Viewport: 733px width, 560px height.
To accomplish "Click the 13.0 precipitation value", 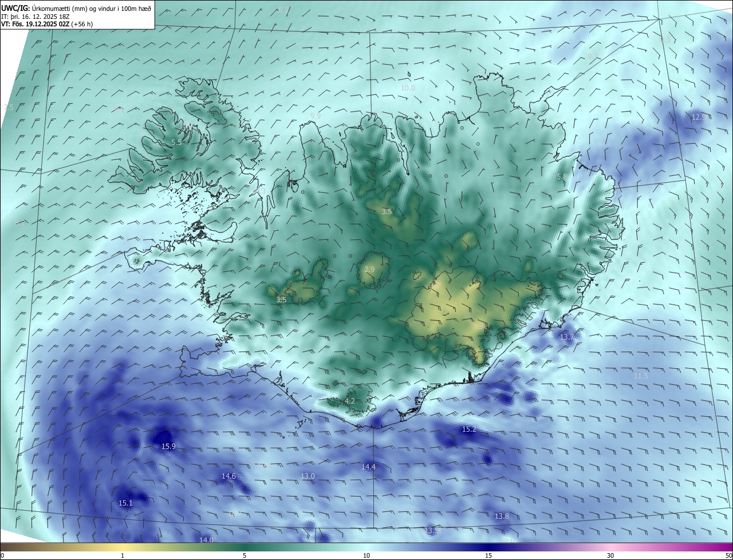I will (x=308, y=476).
